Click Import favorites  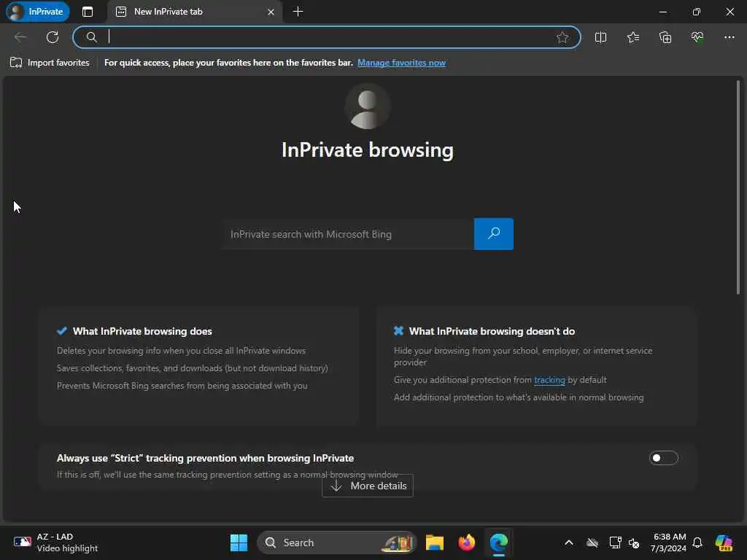pos(50,63)
